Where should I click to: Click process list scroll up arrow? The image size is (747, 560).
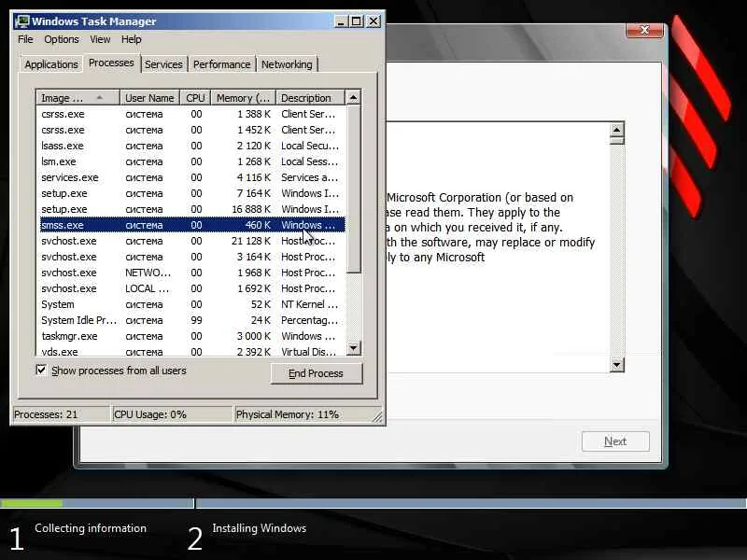tap(353, 98)
